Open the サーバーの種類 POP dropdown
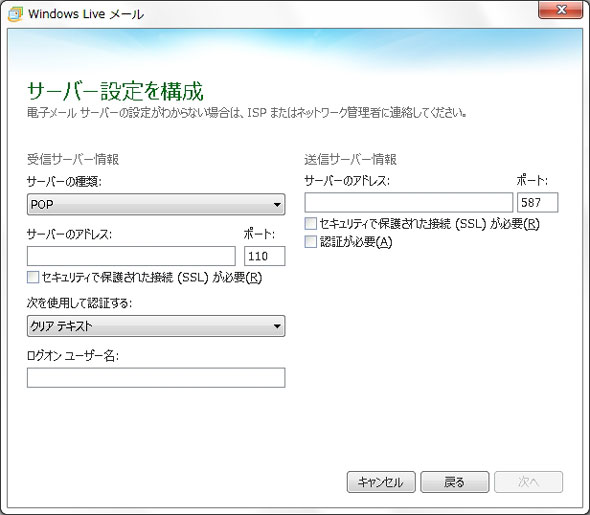 click(x=156, y=204)
